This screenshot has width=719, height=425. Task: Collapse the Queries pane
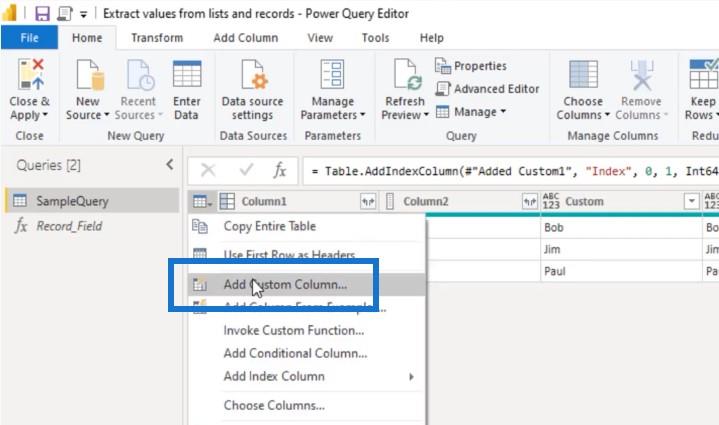tap(170, 165)
